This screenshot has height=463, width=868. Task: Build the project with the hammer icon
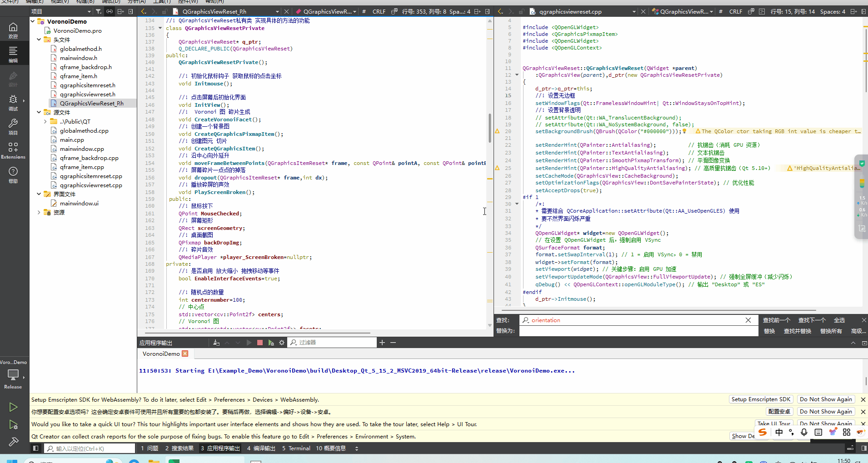point(13,442)
